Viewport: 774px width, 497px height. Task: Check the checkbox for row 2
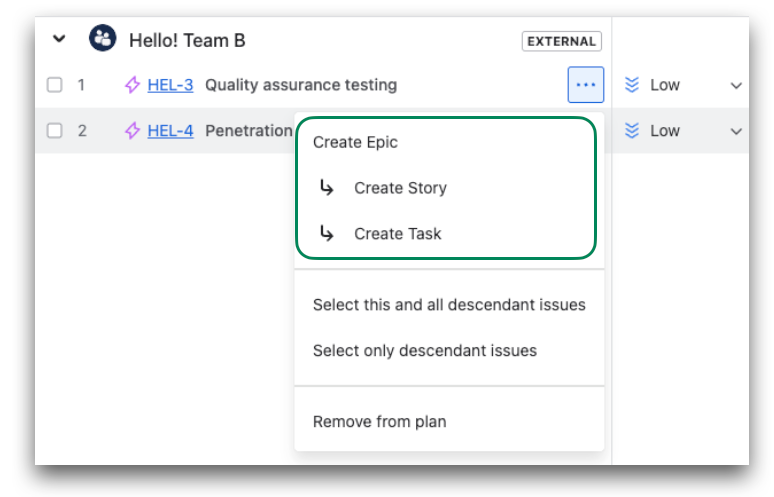point(55,131)
